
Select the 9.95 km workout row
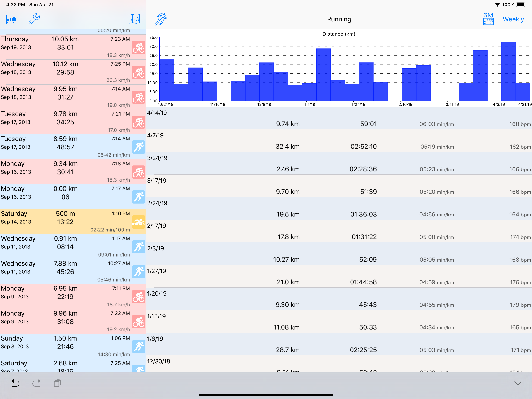(x=73, y=97)
